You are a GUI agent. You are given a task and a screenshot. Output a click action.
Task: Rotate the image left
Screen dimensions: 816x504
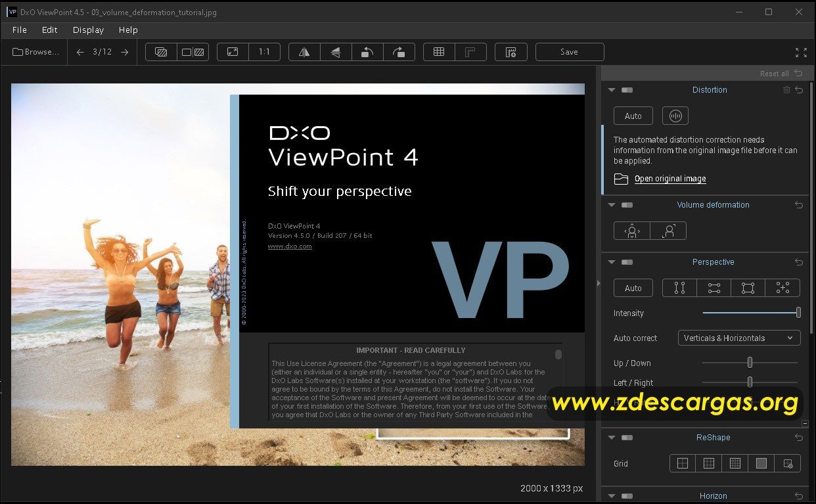(x=367, y=52)
